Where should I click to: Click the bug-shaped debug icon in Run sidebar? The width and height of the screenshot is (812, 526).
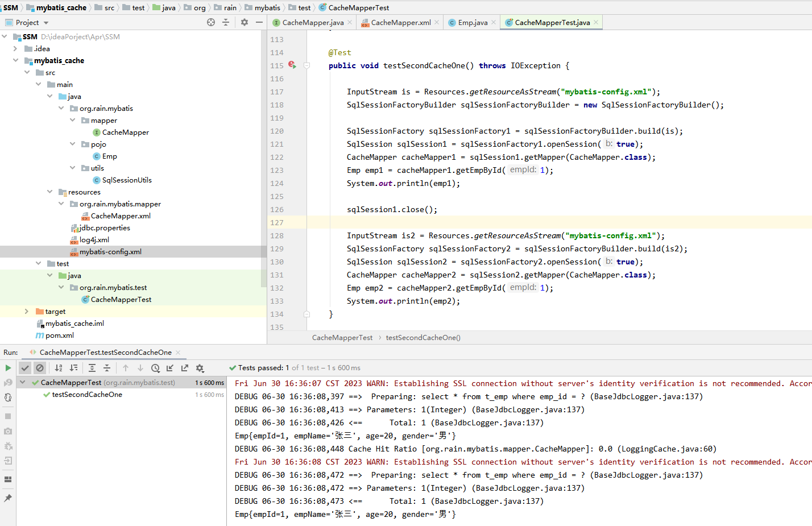[x=8, y=446]
